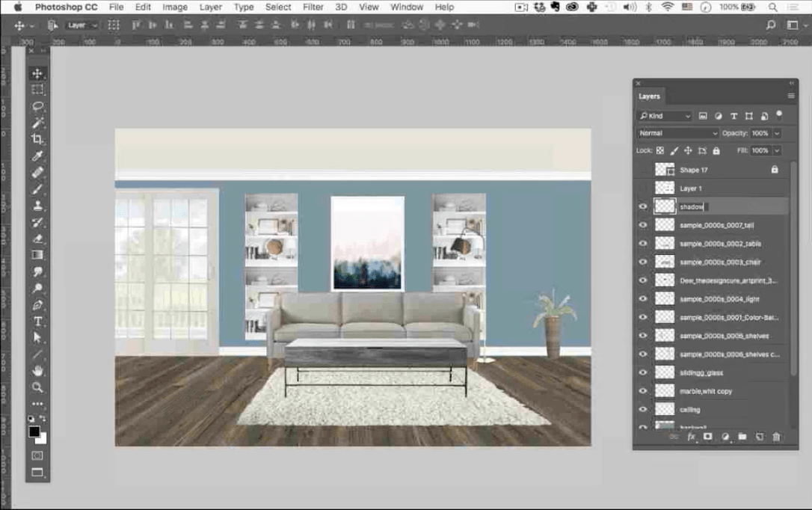
Task: Create new adjustment layer icon
Action: coord(725,437)
